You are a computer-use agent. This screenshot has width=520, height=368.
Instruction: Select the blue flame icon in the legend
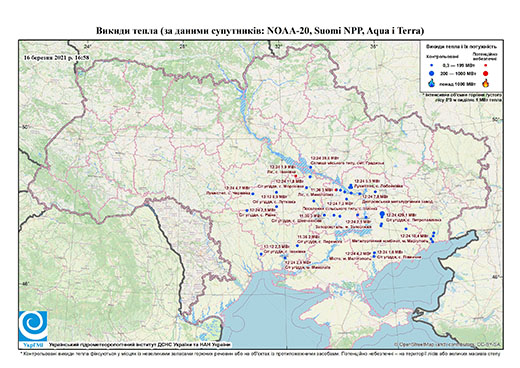pyautogui.click(x=432, y=83)
